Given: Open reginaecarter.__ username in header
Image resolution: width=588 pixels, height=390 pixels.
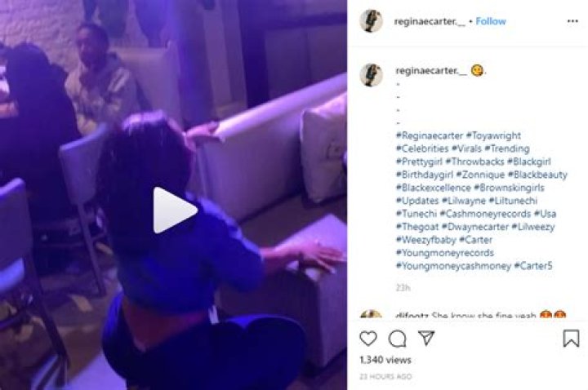Looking at the screenshot, I should tap(430, 22).
